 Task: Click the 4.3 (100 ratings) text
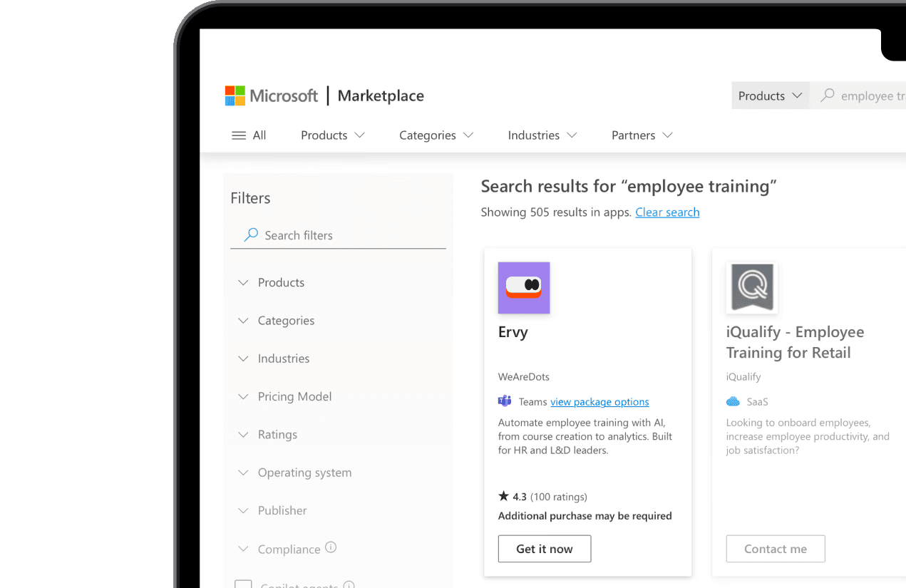(x=550, y=497)
